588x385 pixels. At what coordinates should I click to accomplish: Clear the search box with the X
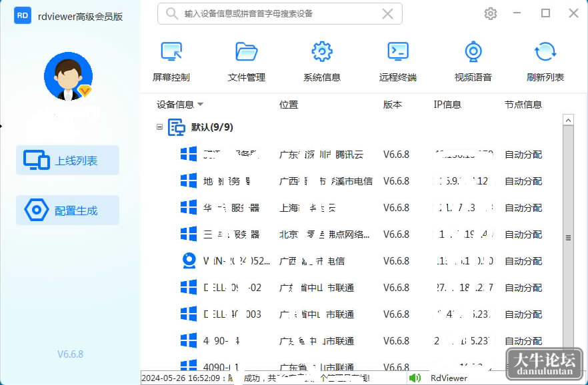[x=387, y=14]
